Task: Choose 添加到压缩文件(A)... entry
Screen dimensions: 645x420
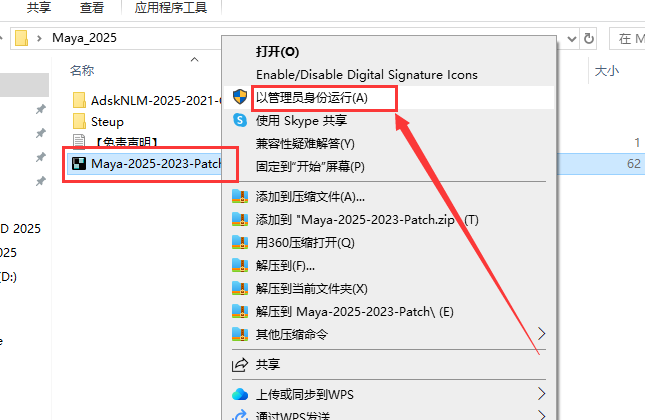Action: click(x=310, y=197)
